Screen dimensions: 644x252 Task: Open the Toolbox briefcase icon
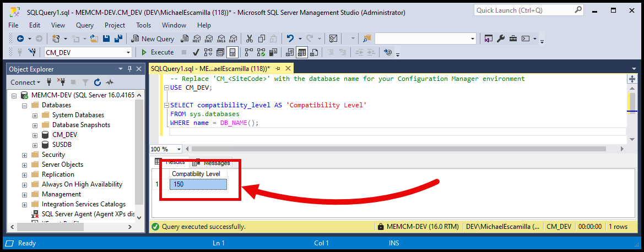(x=513, y=39)
